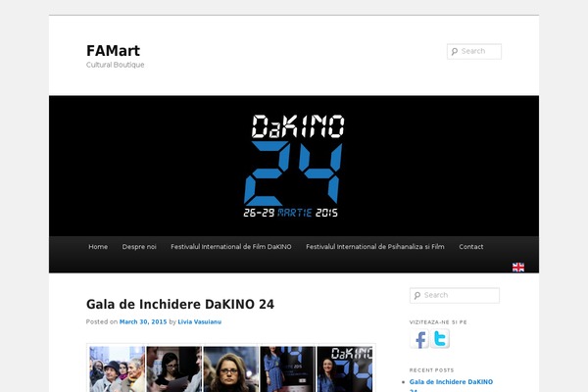
Task: Click the header search magnifier icon
Action: pyautogui.click(x=454, y=52)
